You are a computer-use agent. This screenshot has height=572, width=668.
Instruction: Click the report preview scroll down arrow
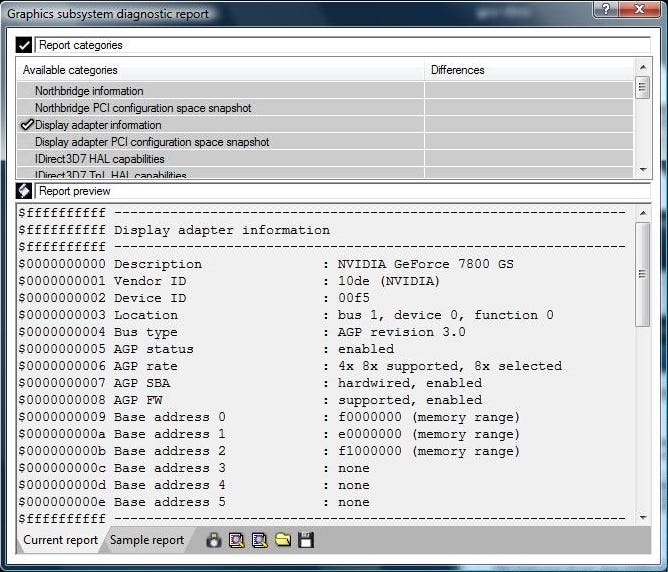click(643, 517)
